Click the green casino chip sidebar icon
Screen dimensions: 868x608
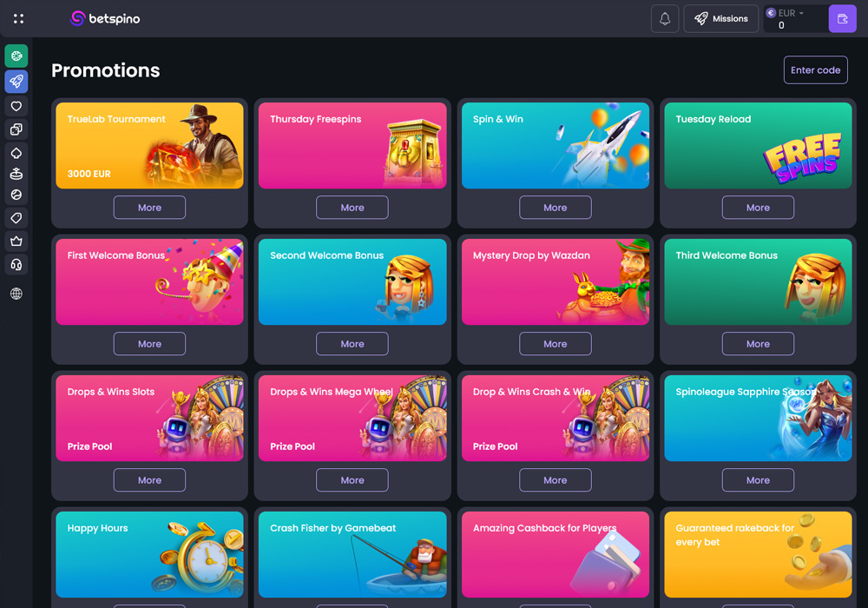(x=16, y=56)
